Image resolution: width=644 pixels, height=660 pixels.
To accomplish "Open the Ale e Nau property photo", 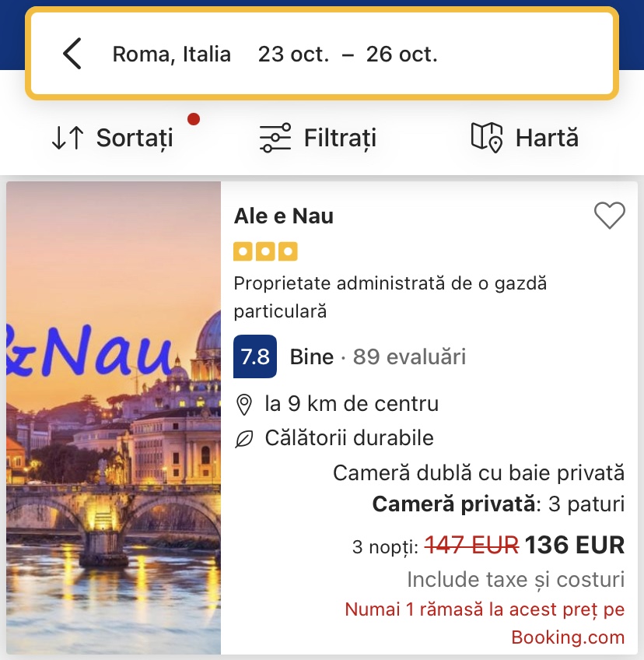I will [114, 418].
